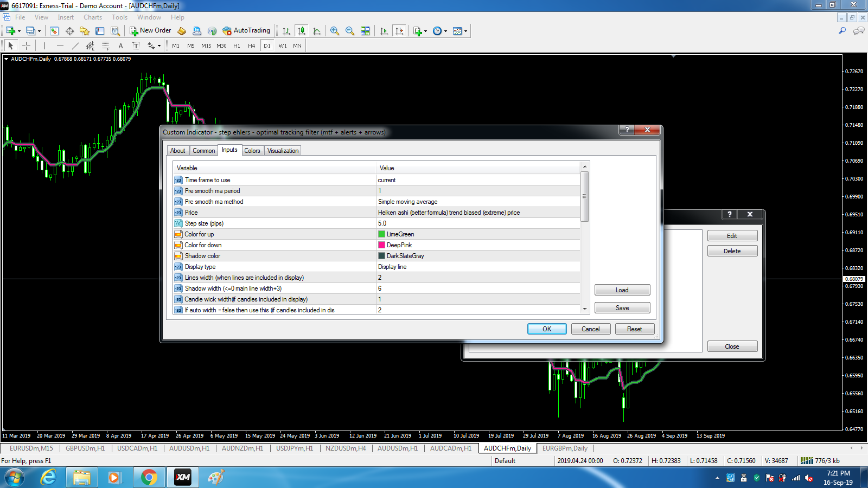Image resolution: width=868 pixels, height=488 pixels.
Task: Select the Equidistant Channel tool
Action: (x=90, y=46)
